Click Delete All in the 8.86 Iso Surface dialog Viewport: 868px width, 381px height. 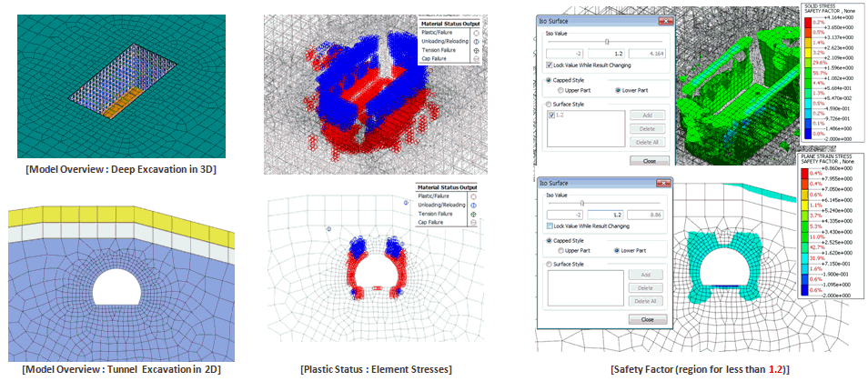(646, 301)
